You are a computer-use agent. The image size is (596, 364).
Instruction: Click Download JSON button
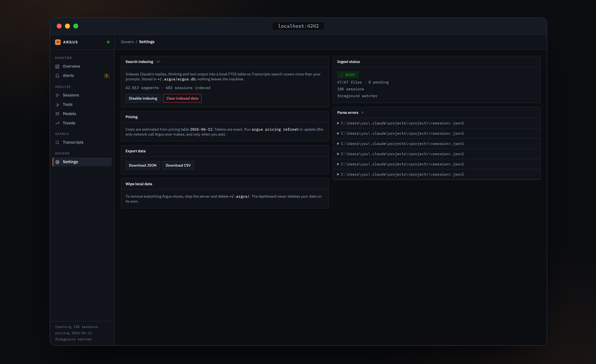(x=142, y=165)
